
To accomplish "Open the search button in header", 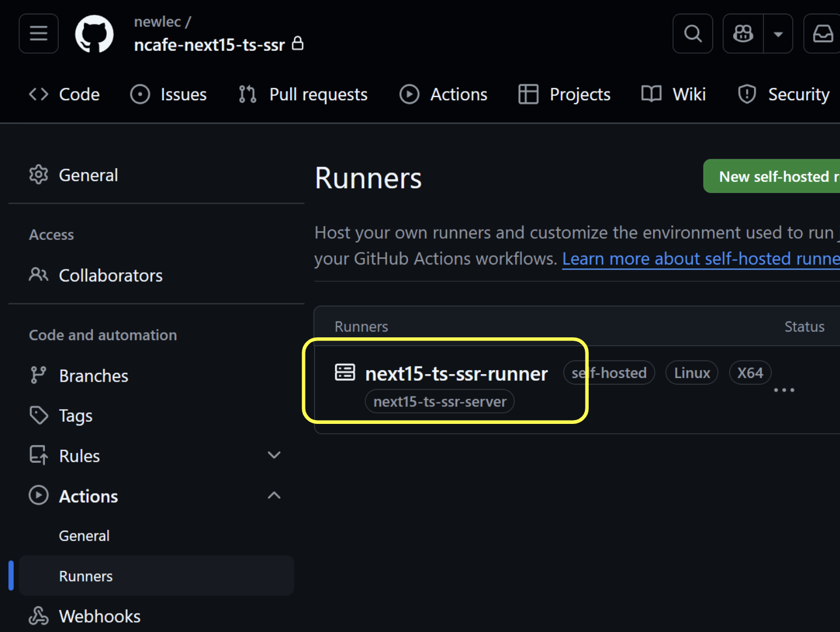I will click(x=693, y=33).
